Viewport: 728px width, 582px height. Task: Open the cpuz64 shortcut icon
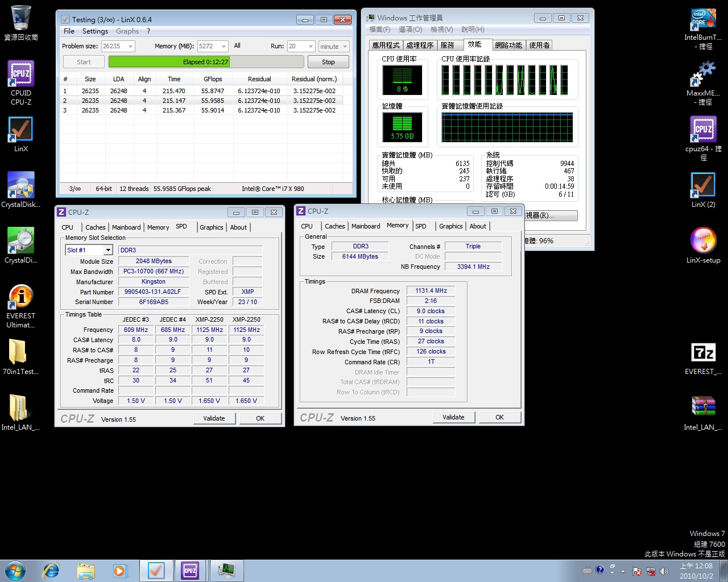(x=703, y=139)
